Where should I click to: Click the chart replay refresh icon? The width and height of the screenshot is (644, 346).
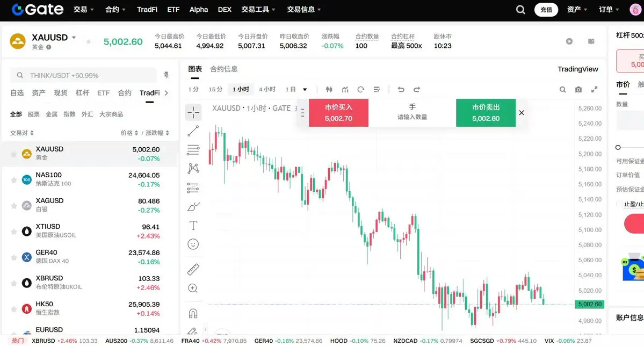coord(360,89)
